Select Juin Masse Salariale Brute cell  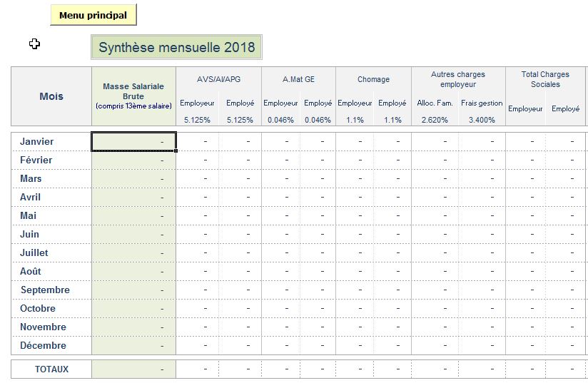[x=133, y=235]
